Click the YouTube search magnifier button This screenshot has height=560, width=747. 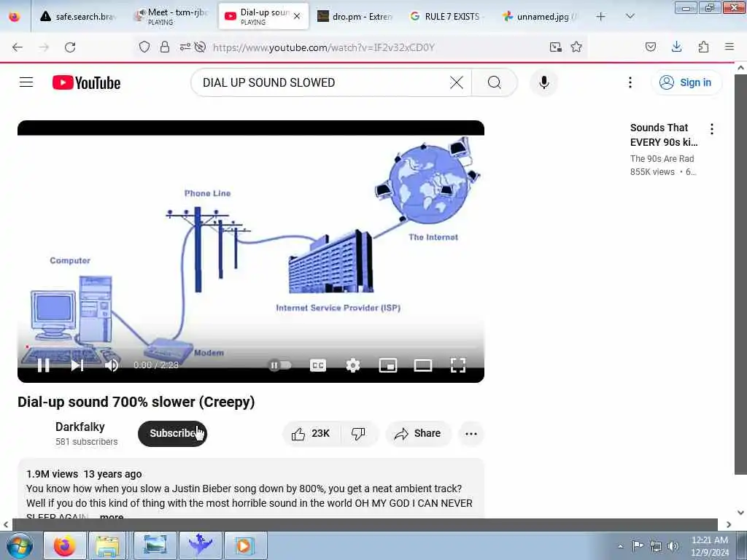tap(495, 82)
